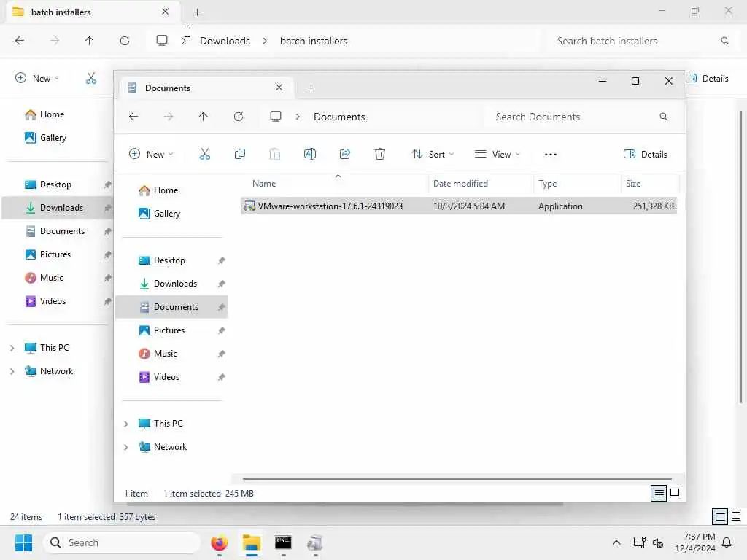Refresh the Documents window
The height and width of the screenshot is (560, 747).
(x=239, y=117)
